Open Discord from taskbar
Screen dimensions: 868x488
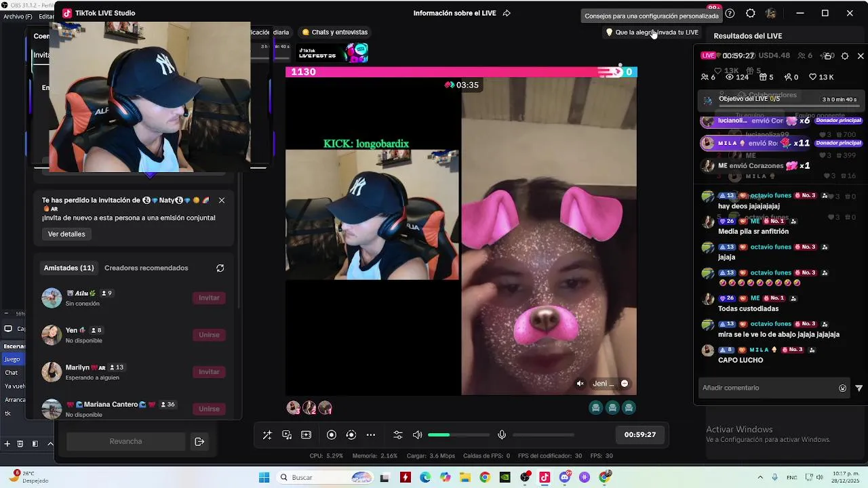tap(565, 478)
